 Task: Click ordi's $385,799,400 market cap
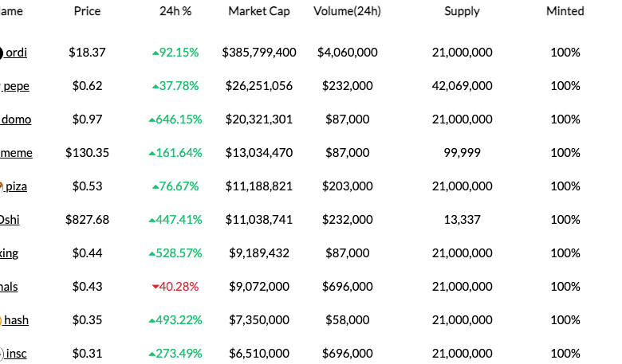pos(259,53)
